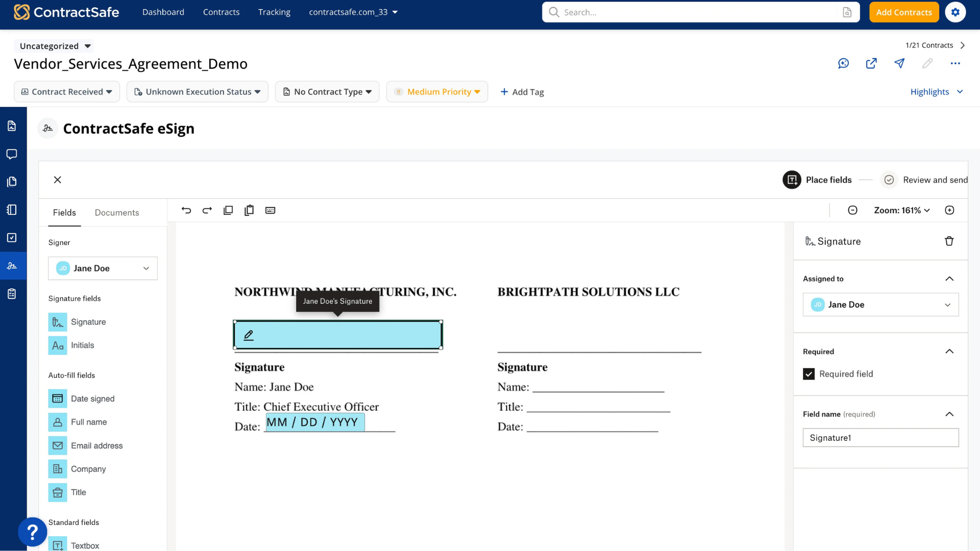Open the Zoom 161% dropdown

click(x=902, y=210)
